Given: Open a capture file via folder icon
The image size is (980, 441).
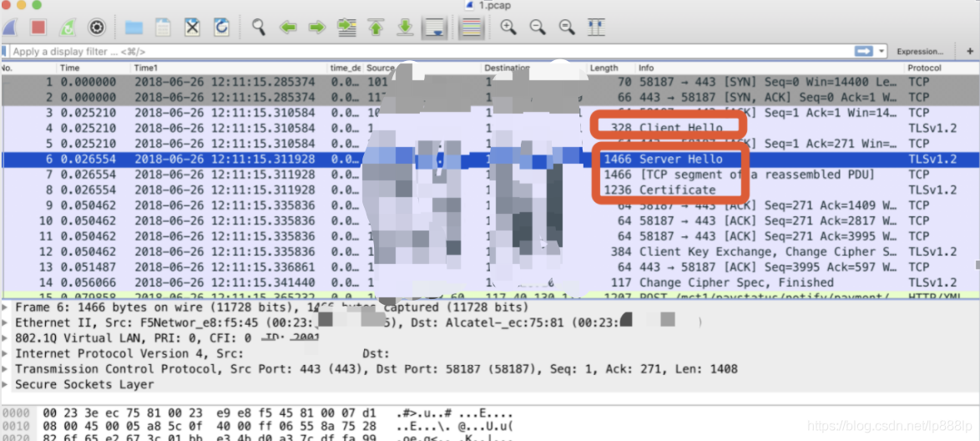Looking at the screenshot, I should click(x=134, y=28).
